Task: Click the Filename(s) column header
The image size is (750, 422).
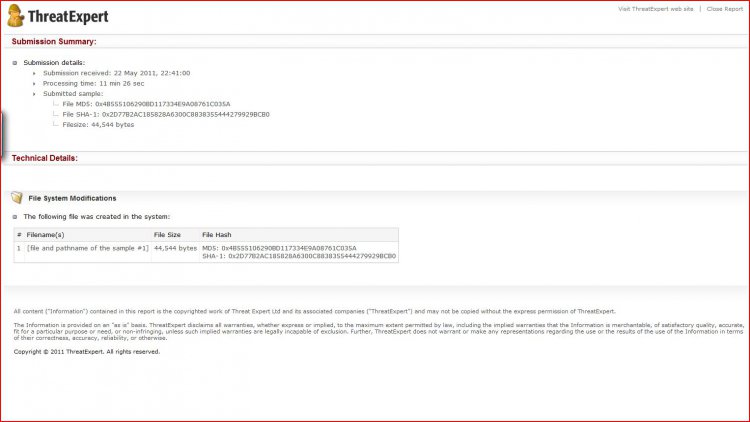Action: (45, 234)
